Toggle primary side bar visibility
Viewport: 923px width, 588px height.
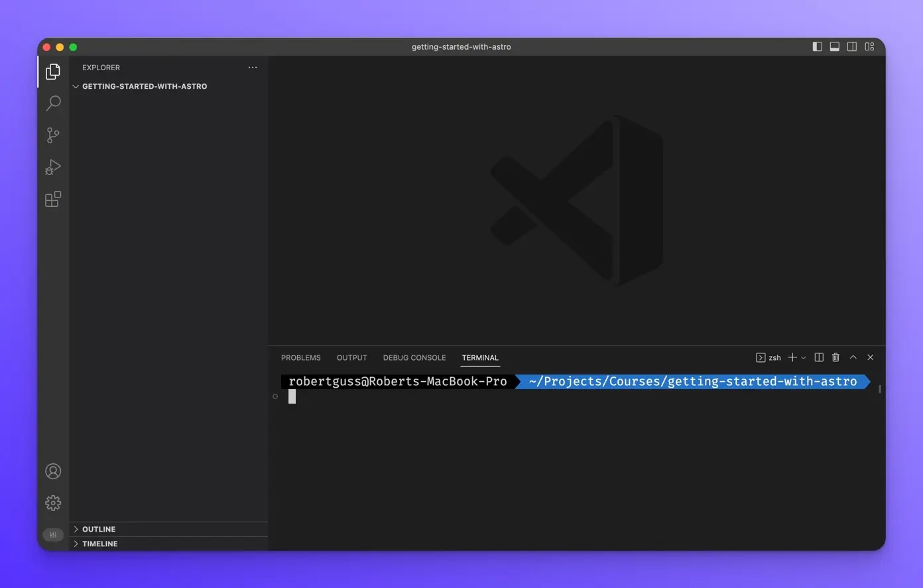(817, 46)
